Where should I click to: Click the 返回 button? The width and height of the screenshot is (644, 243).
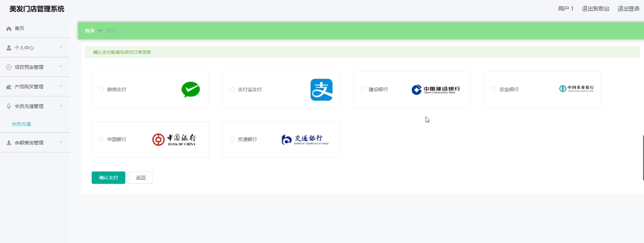pyautogui.click(x=141, y=178)
